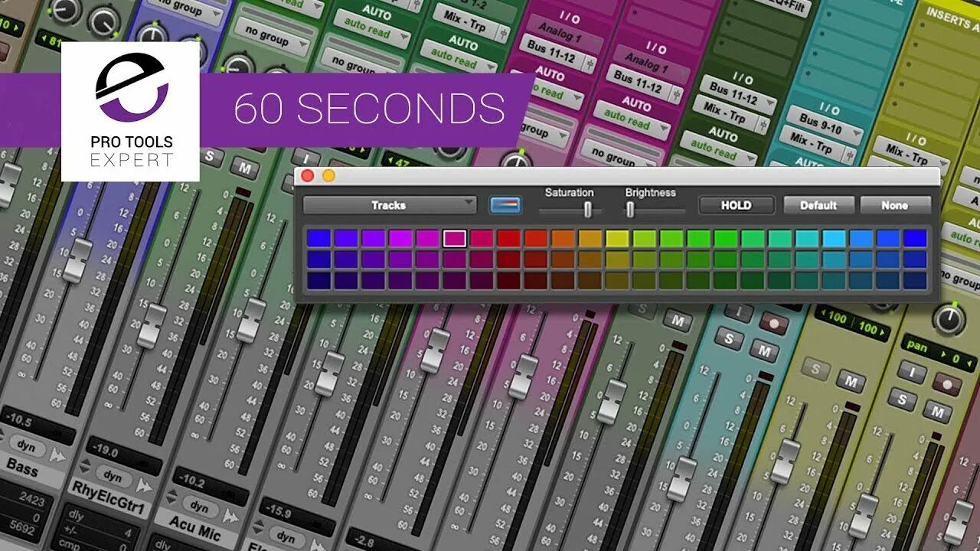The image size is (980, 551).
Task: Click the pan knob above the pan 0 readout
Action: tap(949, 319)
